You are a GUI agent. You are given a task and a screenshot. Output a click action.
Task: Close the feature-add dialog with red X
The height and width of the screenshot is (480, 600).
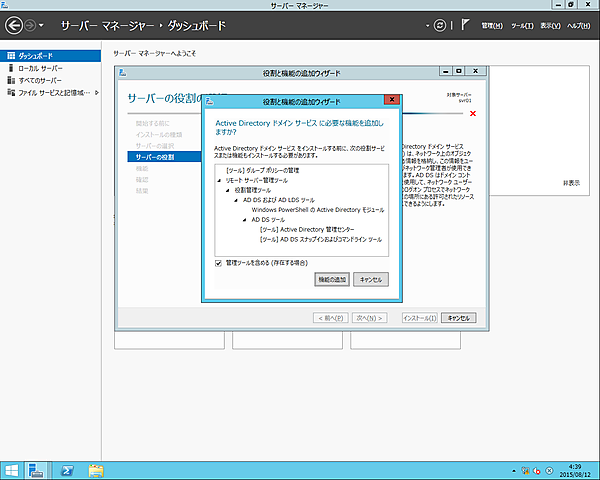[x=392, y=100]
